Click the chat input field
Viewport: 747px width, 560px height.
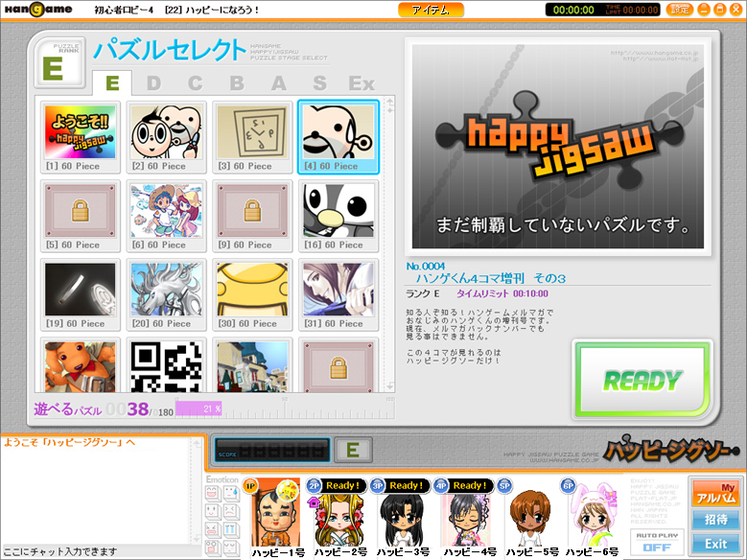coord(101,551)
